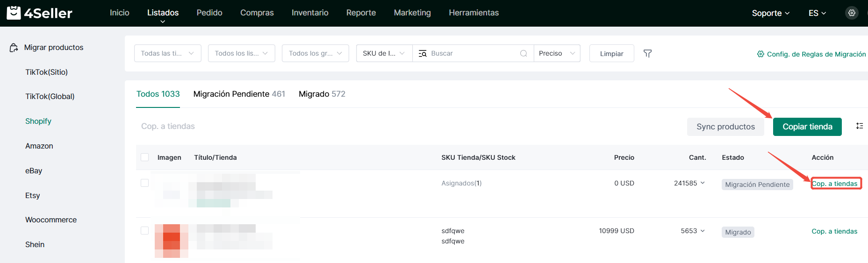The height and width of the screenshot is (263, 868).
Task: Open the Reporte menu
Action: (361, 13)
